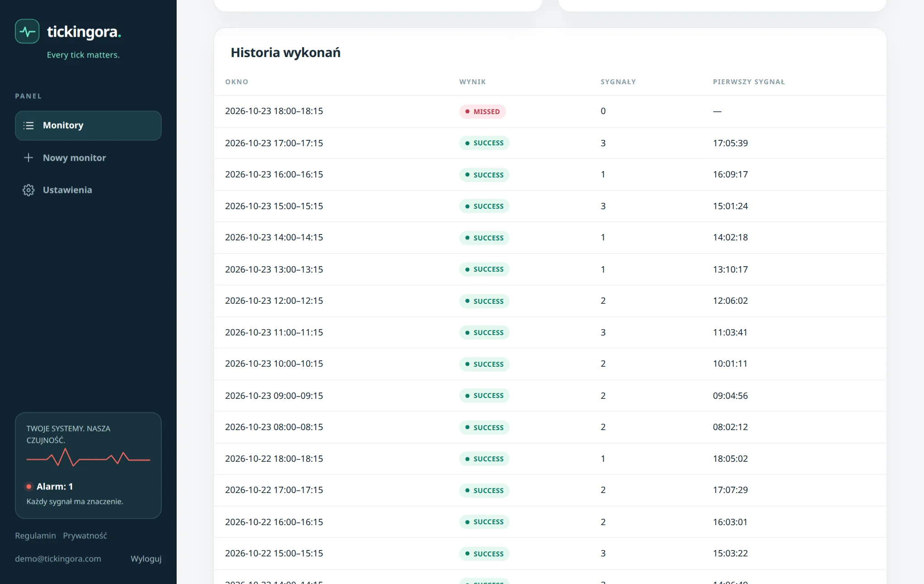Click the tickingora pulse logo icon
924x584 pixels.
pyautogui.click(x=27, y=31)
